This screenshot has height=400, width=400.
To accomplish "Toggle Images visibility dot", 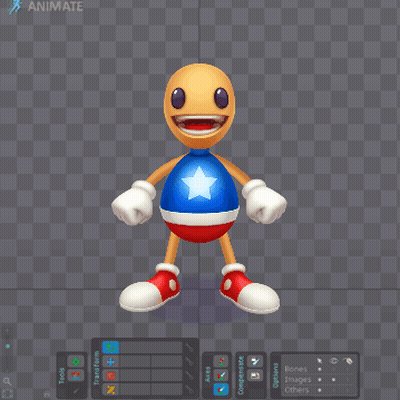I will pyautogui.click(x=334, y=380).
